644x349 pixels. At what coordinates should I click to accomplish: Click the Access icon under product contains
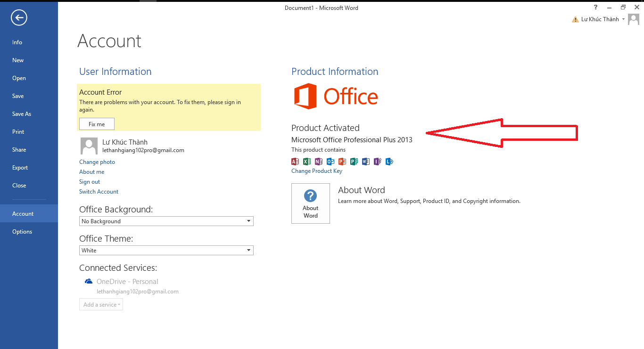295,162
